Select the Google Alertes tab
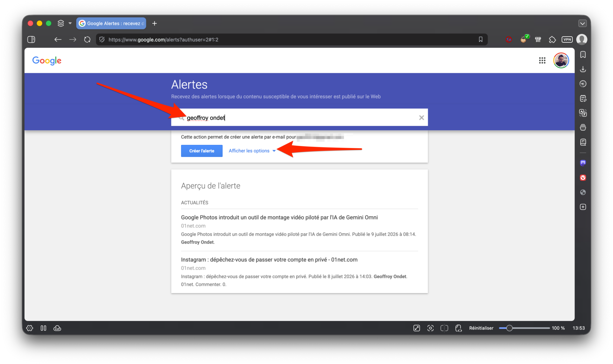The width and height of the screenshot is (613, 364). coord(111,23)
